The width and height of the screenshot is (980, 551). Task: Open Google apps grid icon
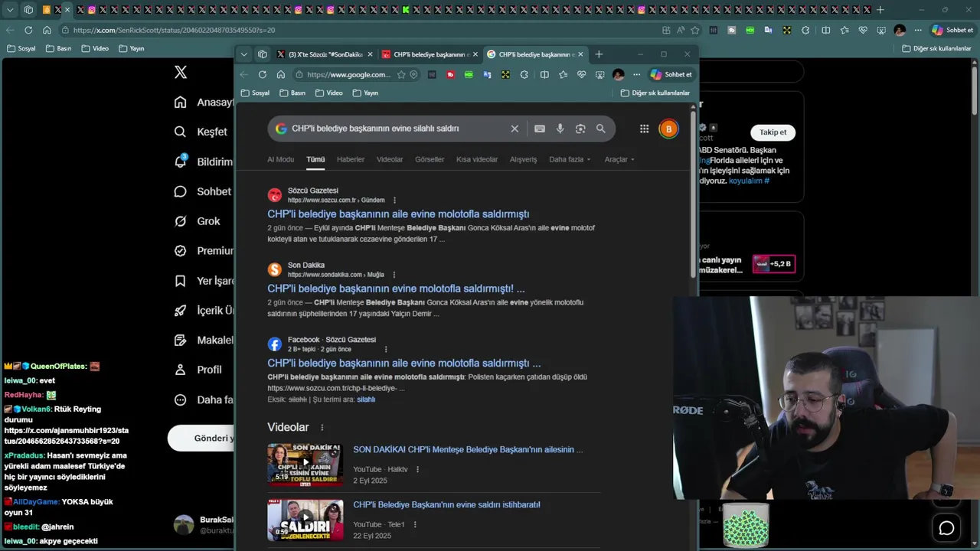point(645,129)
